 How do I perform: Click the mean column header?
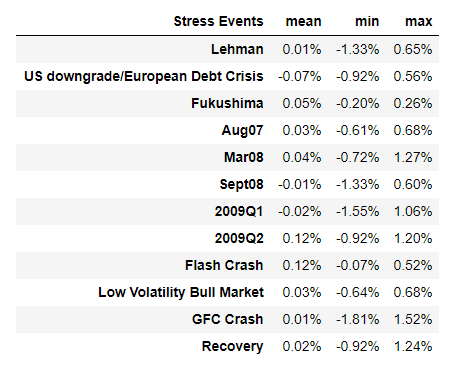(x=303, y=22)
